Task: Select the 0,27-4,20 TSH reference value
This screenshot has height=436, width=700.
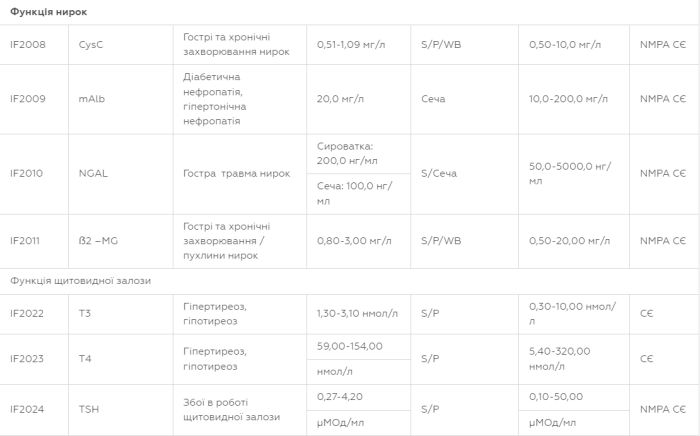Action: [340, 397]
